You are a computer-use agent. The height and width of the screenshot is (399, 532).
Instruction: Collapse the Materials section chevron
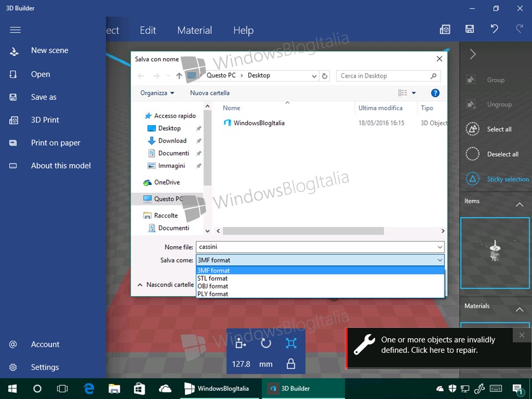519,309
